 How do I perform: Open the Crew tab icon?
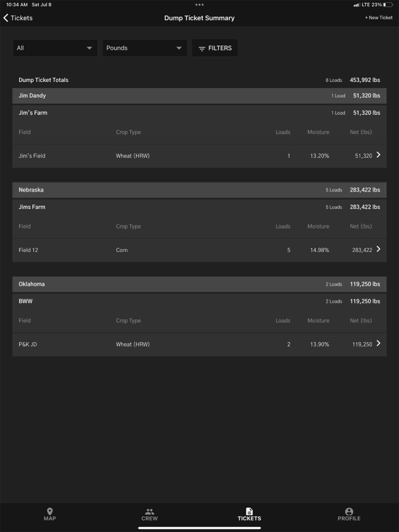tap(150, 511)
